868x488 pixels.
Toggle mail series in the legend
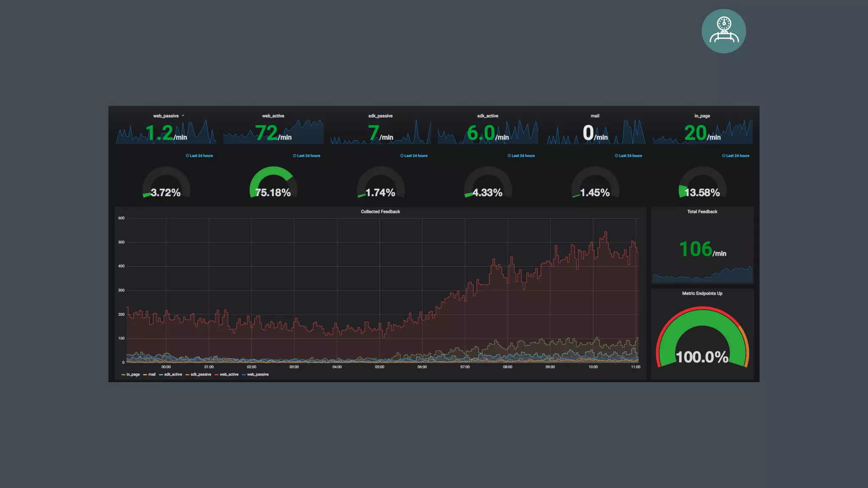pos(152,374)
